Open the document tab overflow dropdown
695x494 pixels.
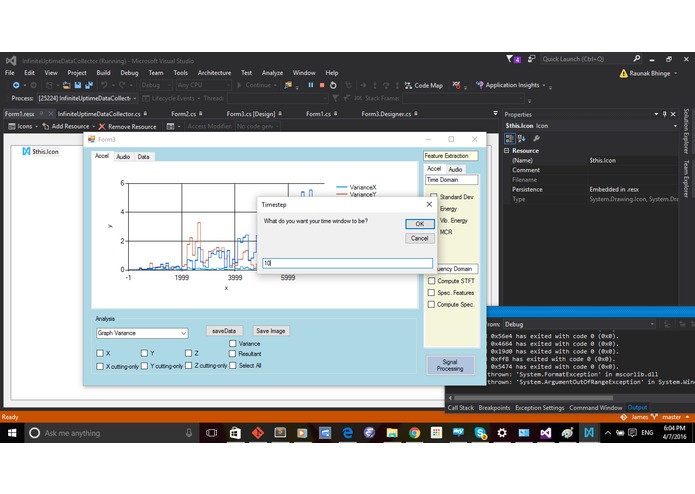[x=495, y=114]
